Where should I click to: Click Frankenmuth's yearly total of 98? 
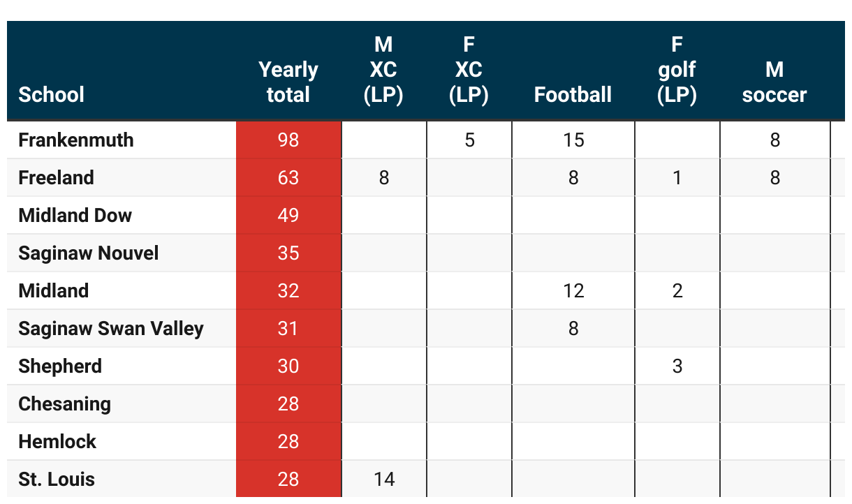pyautogui.click(x=288, y=140)
